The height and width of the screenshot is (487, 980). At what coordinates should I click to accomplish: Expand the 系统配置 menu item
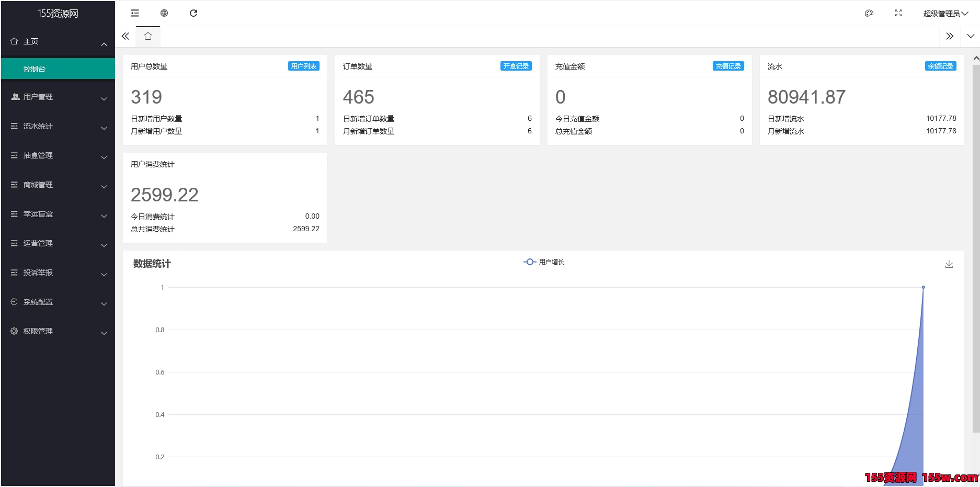pos(58,302)
